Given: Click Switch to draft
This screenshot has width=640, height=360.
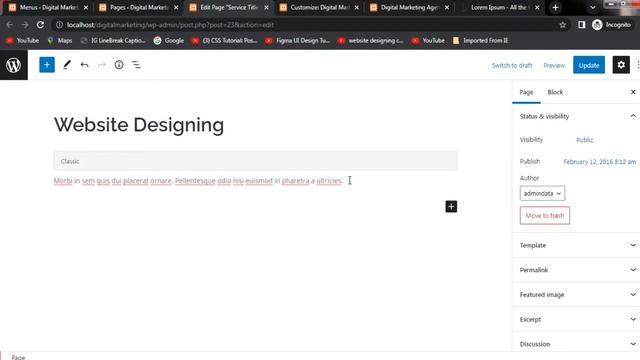Looking at the screenshot, I should click(x=512, y=65).
